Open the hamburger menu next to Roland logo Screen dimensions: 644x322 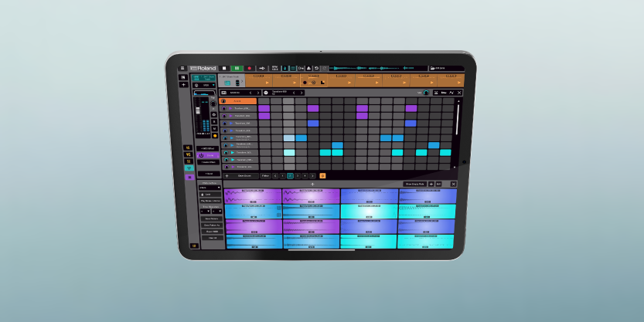[x=182, y=68]
